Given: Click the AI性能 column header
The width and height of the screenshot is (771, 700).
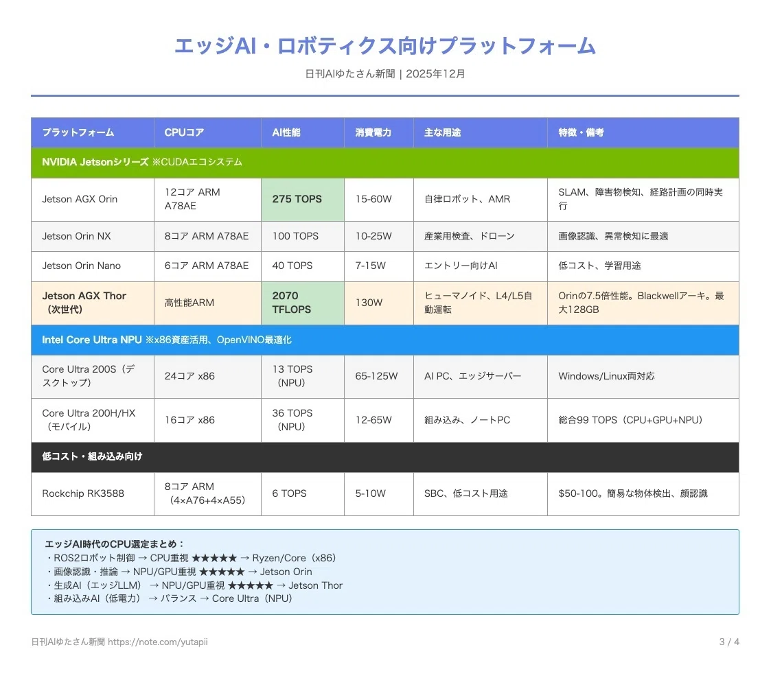Looking at the screenshot, I should click(x=302, y=132).
